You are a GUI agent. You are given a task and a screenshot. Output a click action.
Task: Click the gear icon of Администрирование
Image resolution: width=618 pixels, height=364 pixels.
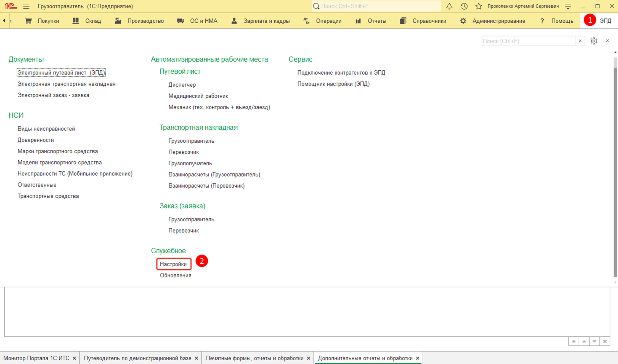click(x=463, y=21)
